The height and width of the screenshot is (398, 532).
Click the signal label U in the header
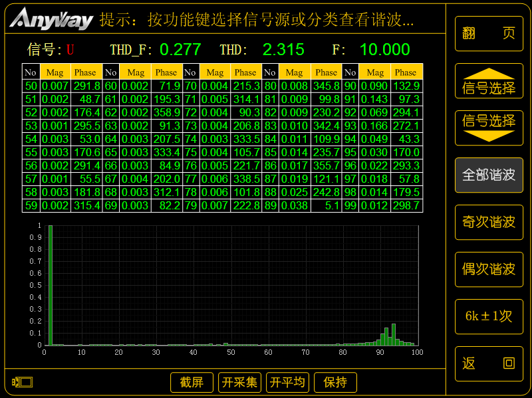point(70,49)
